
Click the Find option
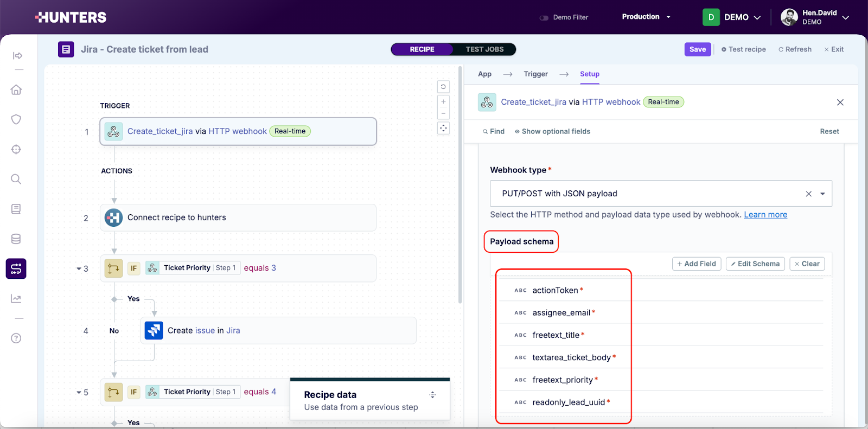493,131
